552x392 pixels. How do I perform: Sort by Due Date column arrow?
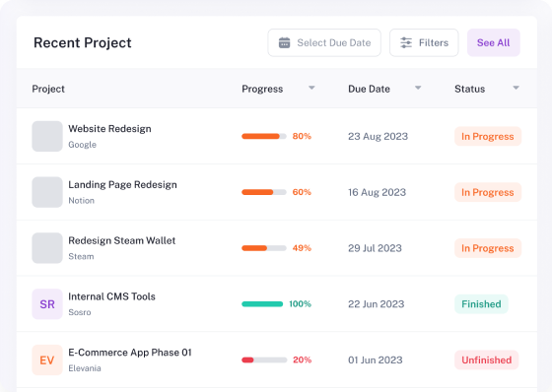(418, 88)
